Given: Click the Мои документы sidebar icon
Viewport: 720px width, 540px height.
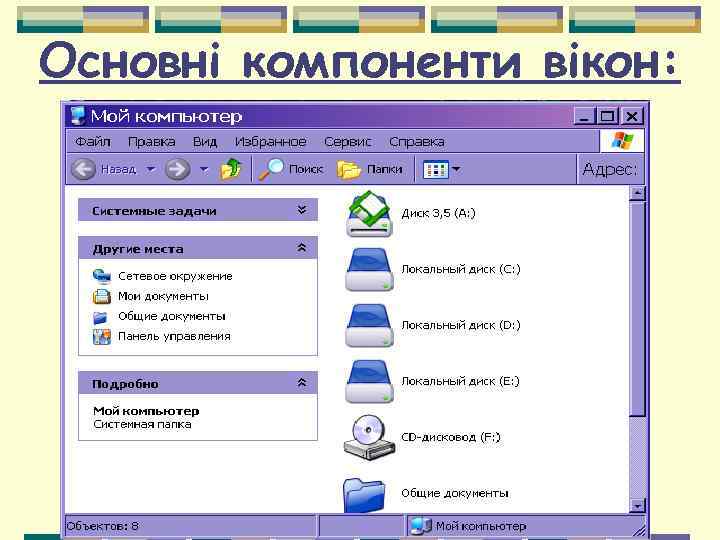Looking at the screenshot, I should pyautogui.click(x=101, y=297).
